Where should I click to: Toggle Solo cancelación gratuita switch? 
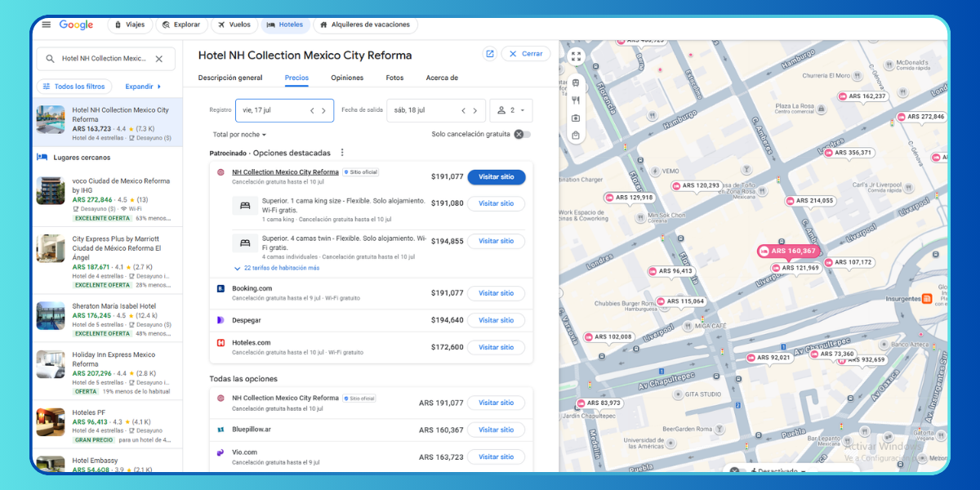coord(522,134)
